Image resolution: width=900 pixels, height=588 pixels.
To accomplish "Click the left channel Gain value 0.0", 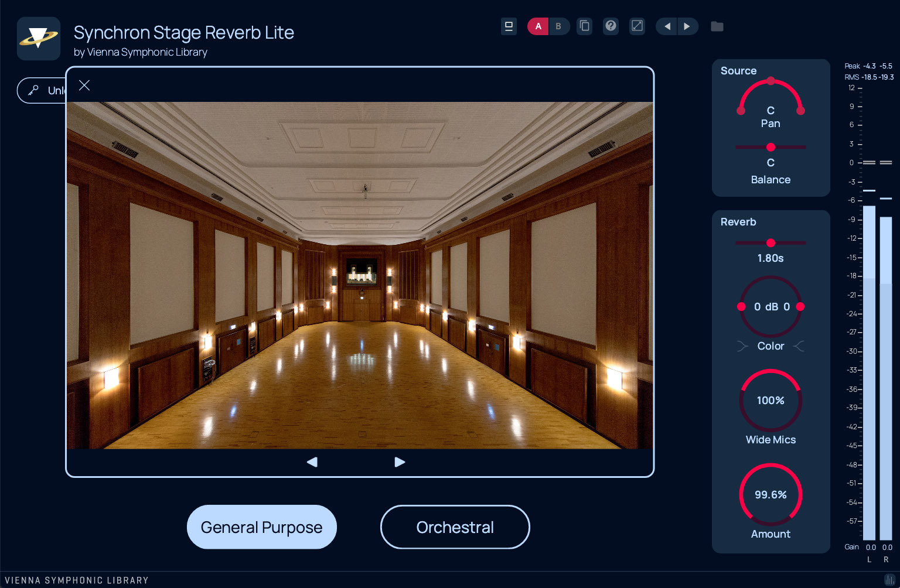I will pos(871,548).
